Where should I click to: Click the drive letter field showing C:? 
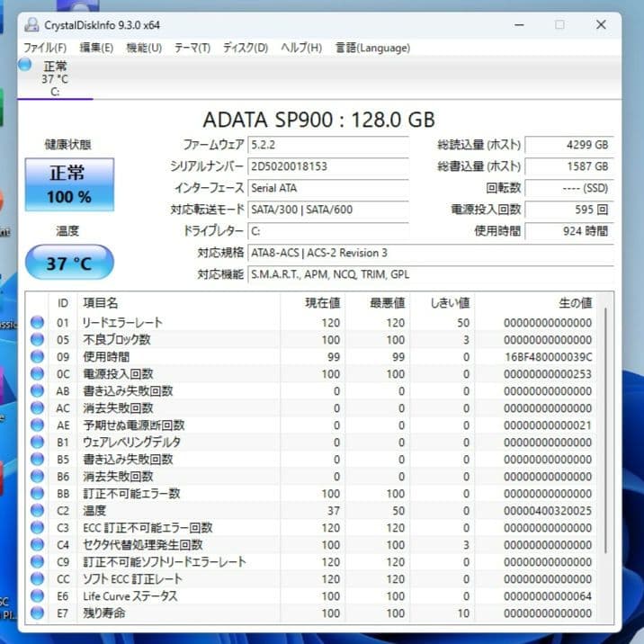pos(328,231)
